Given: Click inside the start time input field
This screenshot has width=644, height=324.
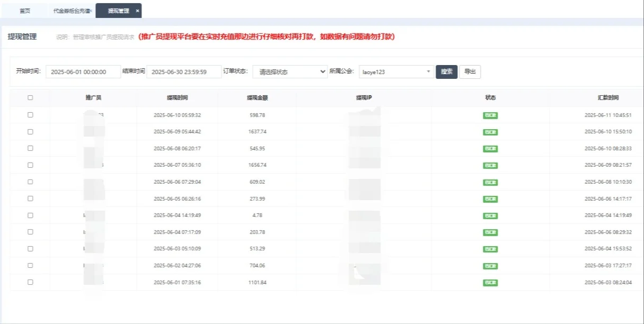Looking at the screenshot, I should (84, 71).
